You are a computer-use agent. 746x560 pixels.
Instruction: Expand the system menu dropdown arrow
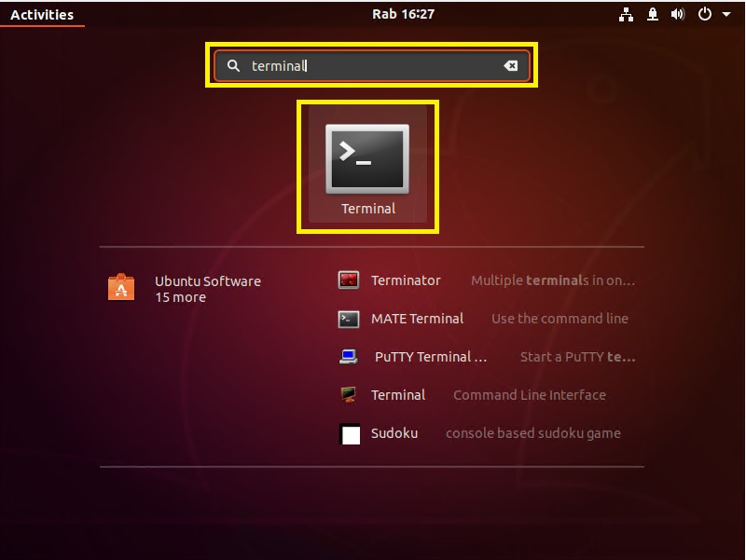point(726,15)
